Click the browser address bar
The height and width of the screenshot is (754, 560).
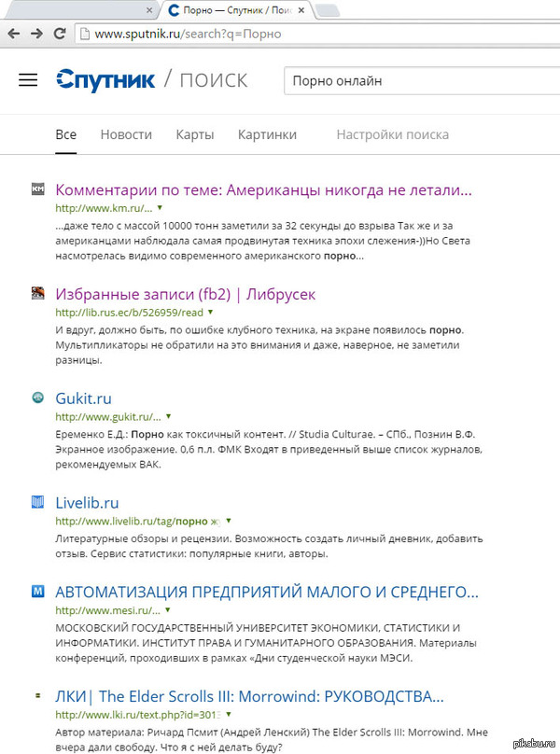tap(317, 34)
